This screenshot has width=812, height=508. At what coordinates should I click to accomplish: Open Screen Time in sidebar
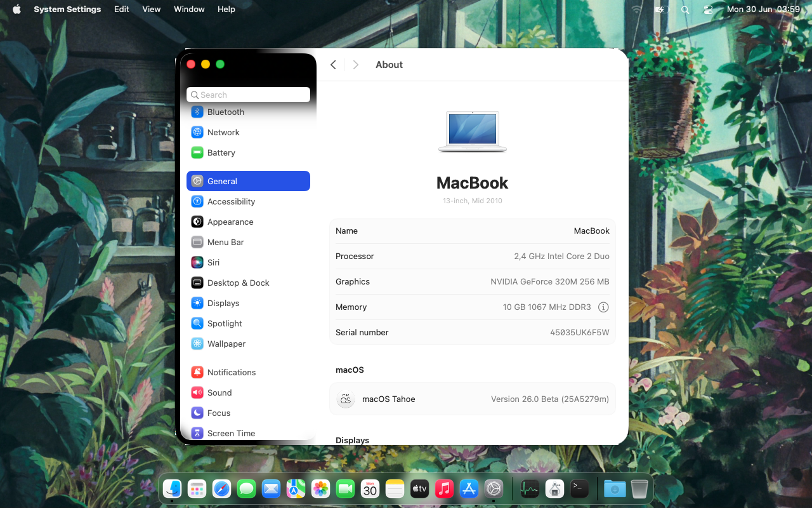tap(248, 433)
